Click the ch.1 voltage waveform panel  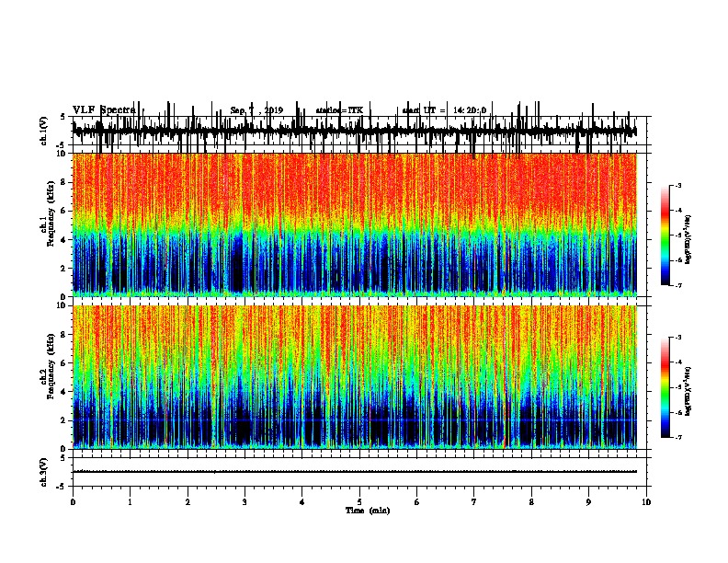[x=359, y=131]
